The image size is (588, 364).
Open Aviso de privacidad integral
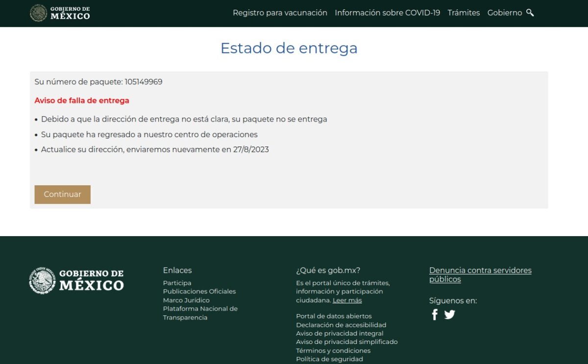pos(339,333)
